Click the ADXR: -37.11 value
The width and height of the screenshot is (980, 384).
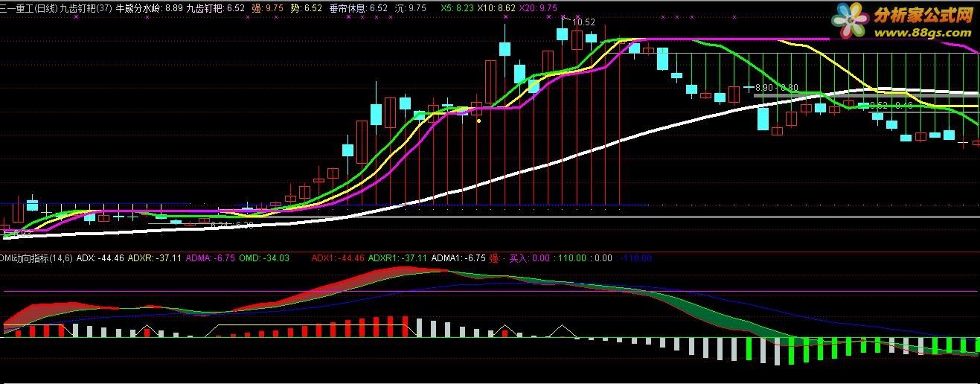coord(155,258)
